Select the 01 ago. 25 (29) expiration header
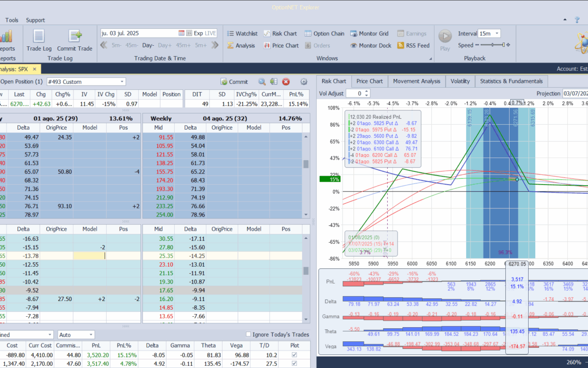The width and height of the screenshot is (588, 368). (x=56, y=118)
